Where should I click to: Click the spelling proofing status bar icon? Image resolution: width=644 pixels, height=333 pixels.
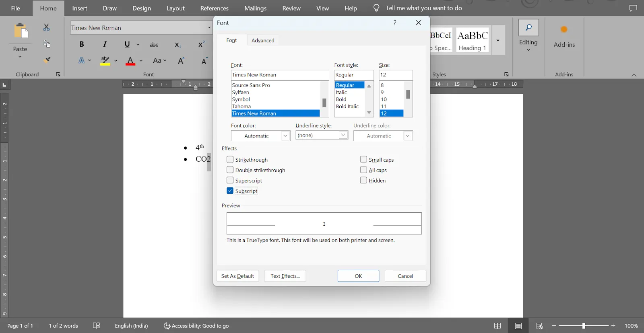click(97, 325)
